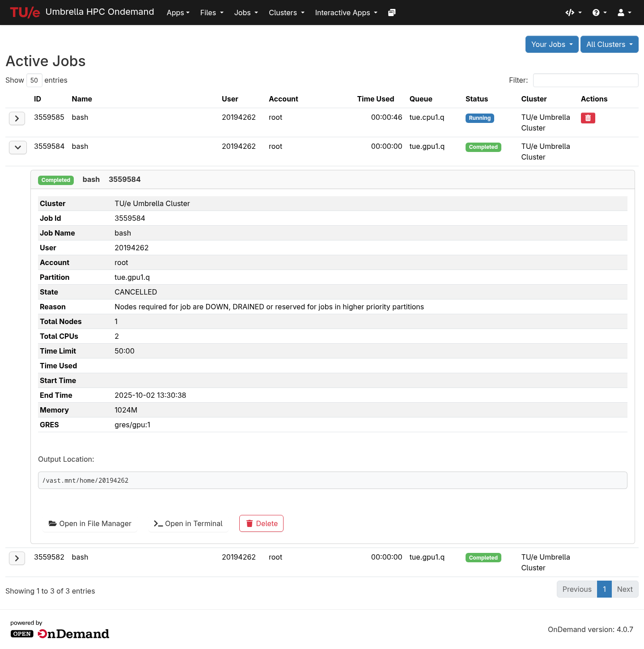
Task: Open the user account icon menu
Action: pos(624,13)
